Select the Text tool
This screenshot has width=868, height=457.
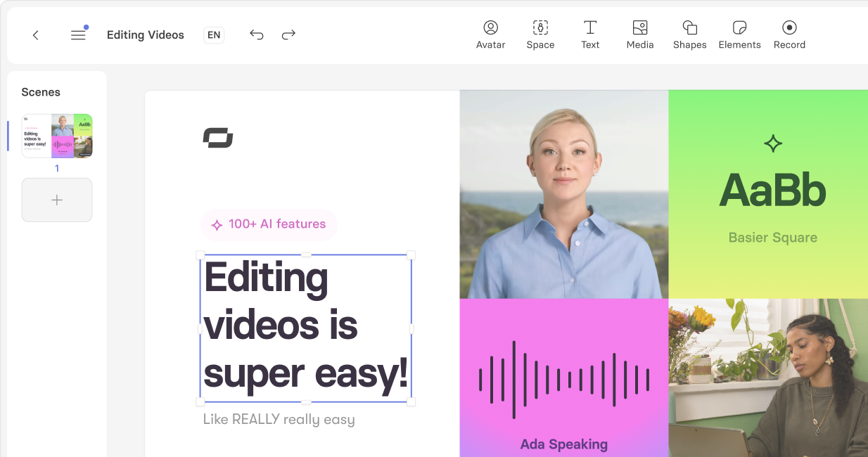tap(590, 34)
